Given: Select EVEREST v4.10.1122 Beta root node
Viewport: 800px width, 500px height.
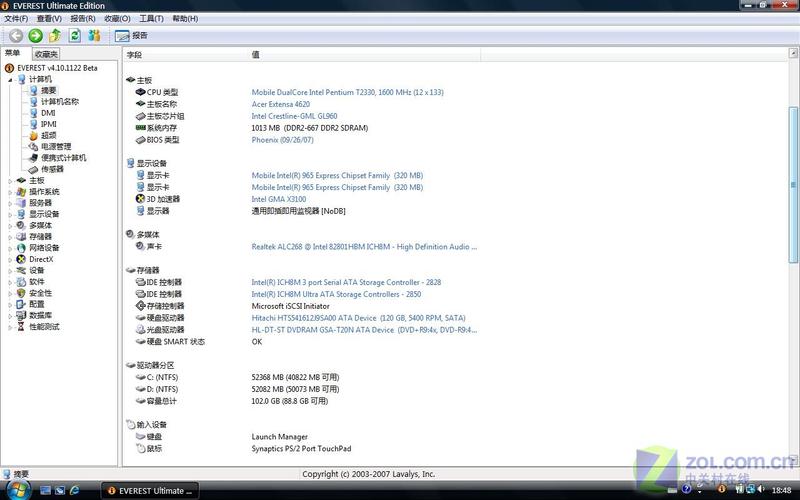Looking at the screenshot, I should [57, 68].
